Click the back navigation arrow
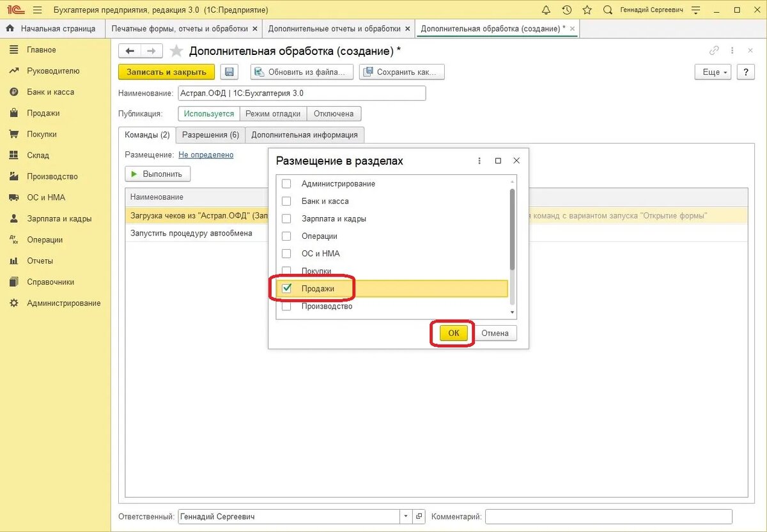The image size is (767, 532). (x=130, y=51)
